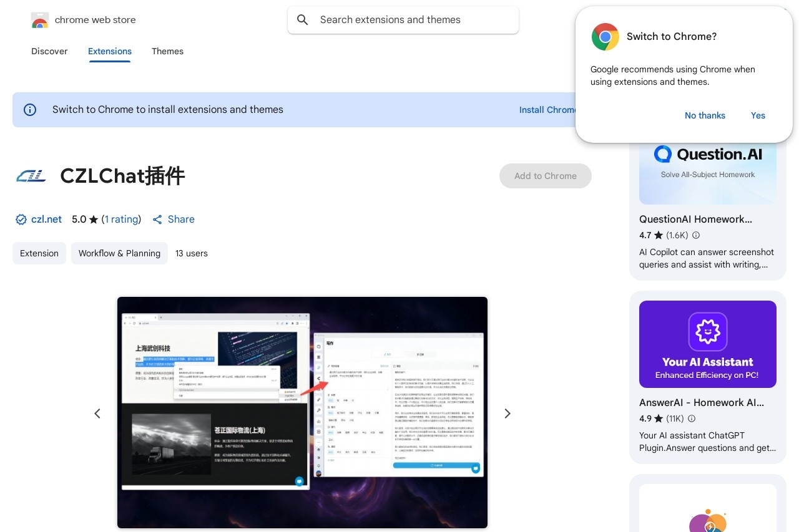The image size is (799, 532).
Task: Open the 1 rating link
Action: [121, 220]
